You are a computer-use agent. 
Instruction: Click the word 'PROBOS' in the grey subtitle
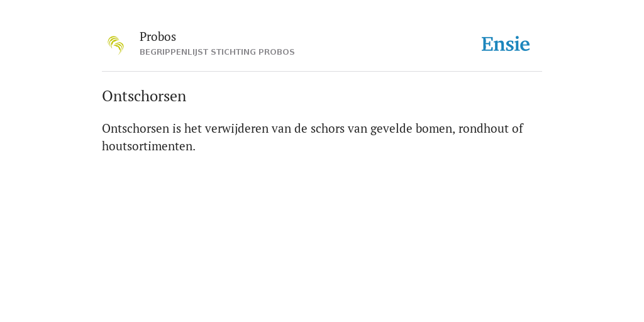tap(277, 52)
